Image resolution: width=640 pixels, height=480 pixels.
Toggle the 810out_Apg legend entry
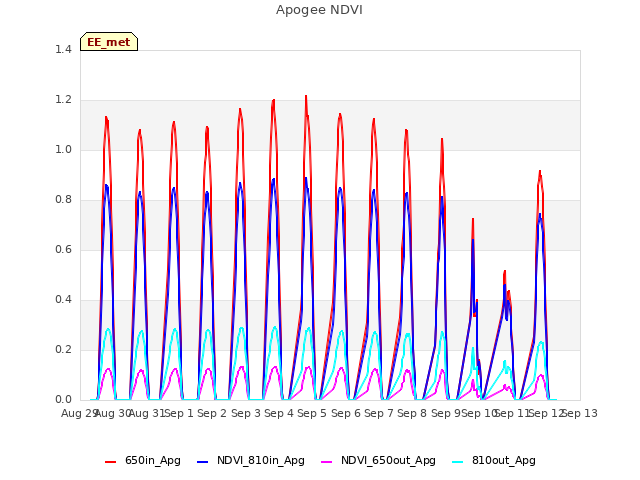(494, 461)
